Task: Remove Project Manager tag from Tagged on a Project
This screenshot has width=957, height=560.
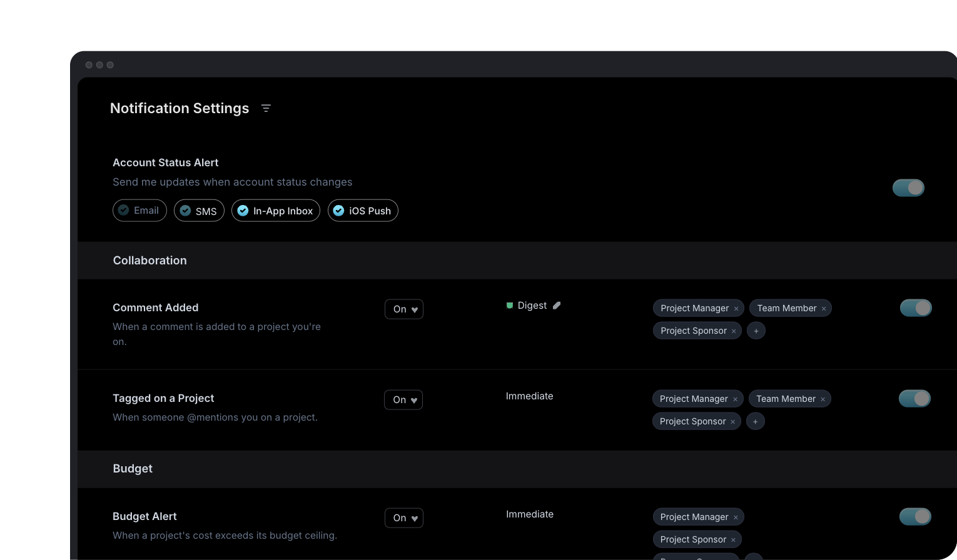Action: coord(735,399)
